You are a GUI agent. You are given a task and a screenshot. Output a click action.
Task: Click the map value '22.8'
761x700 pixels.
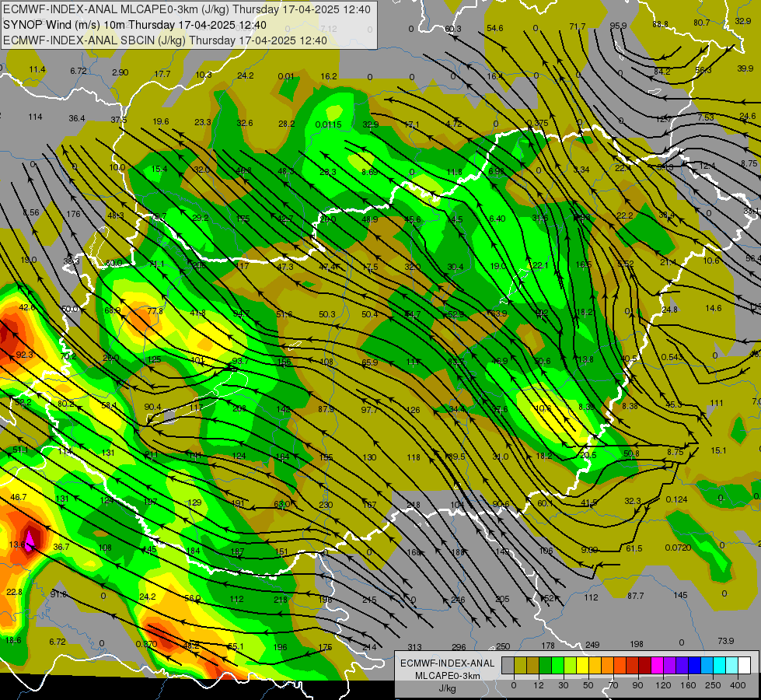click(x=15, y=592)
